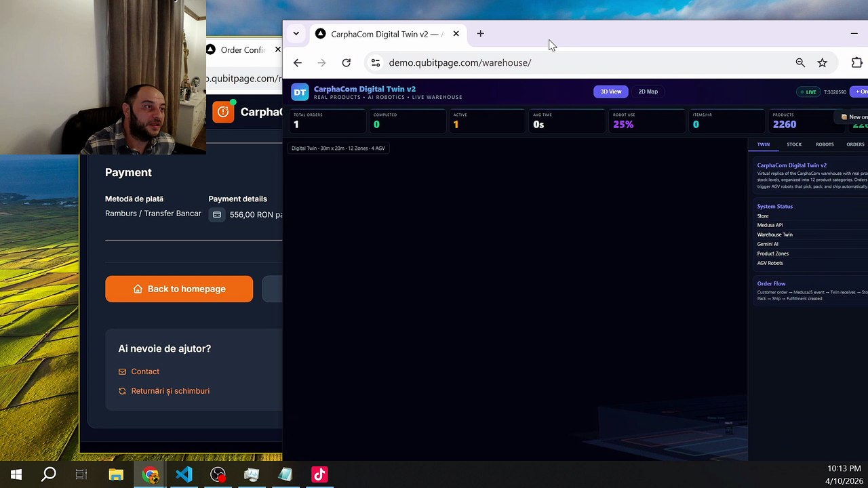Open TikTok from the taskbar
868x488 pixels.
[319, 474]
